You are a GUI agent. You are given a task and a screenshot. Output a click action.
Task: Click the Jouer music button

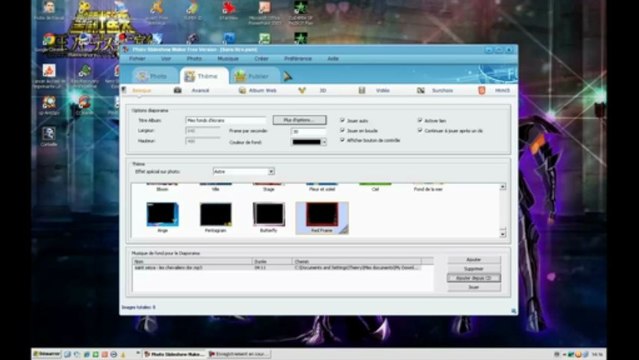pyautogui.click(x=474, y=287)
